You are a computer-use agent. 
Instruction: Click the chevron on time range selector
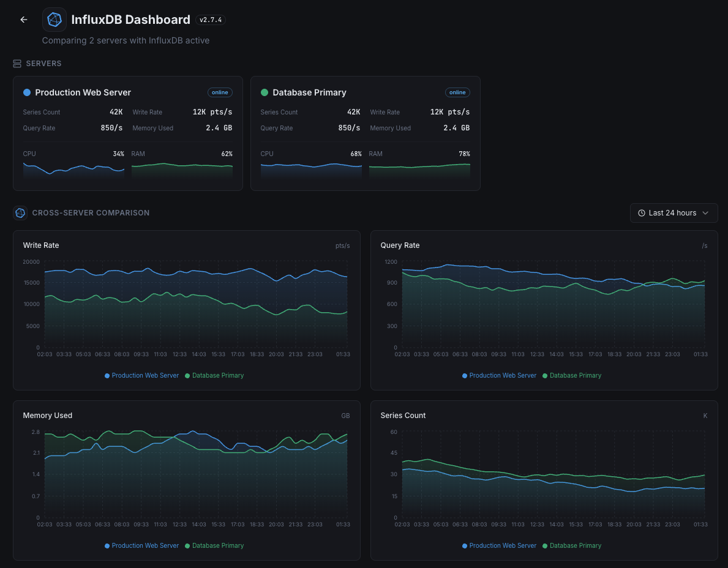tap(705, 213)
